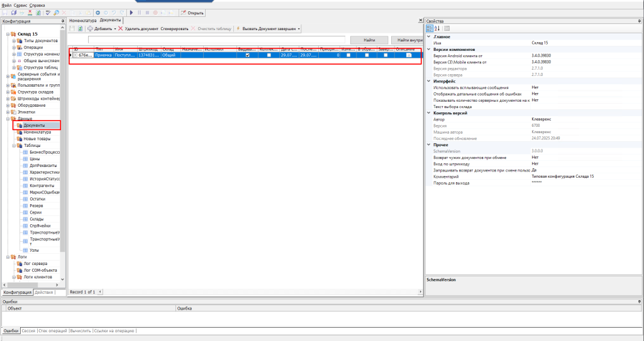This screenshot has height=341, width=644.
Task: Toggle the 'Коллек...' checkbox in the document row
Action: pos(269,55)
